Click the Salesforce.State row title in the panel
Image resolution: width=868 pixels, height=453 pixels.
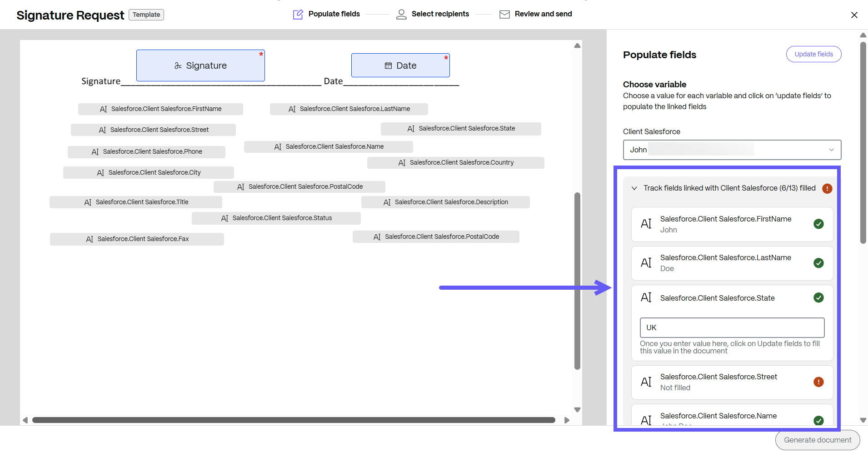coord(717,298)
